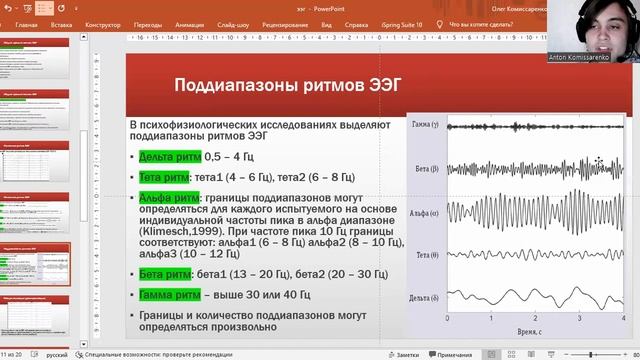Viewport: 640px width, 360px height.
Task: Click the slide title 'Поддиапазоны ритмов ЭЭГ'
Action: click(x=288, y=85)
